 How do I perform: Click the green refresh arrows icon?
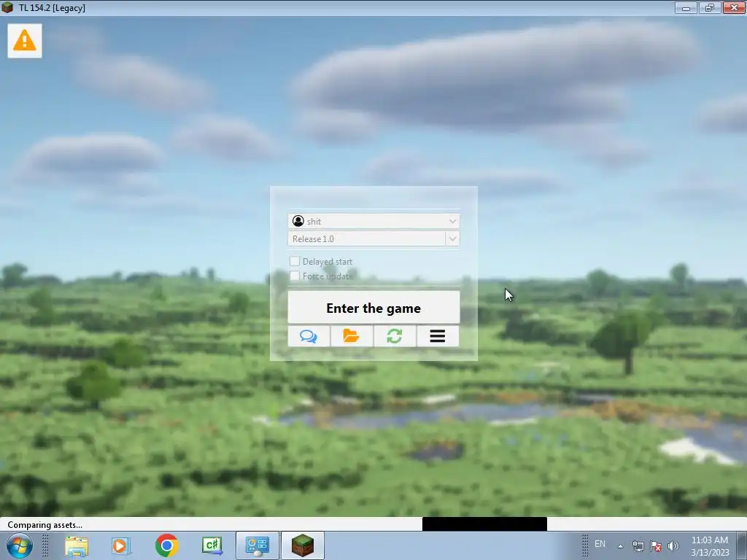[395, 336]
